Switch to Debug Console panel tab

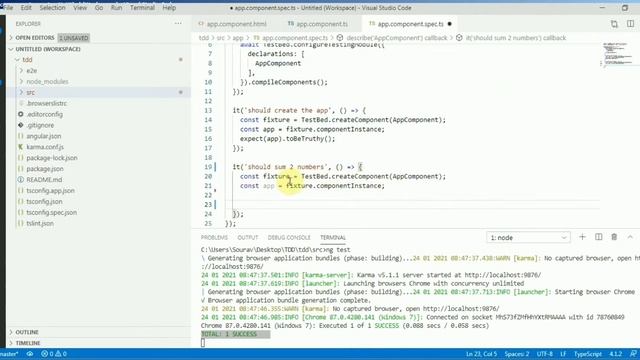tap(289, 238)
